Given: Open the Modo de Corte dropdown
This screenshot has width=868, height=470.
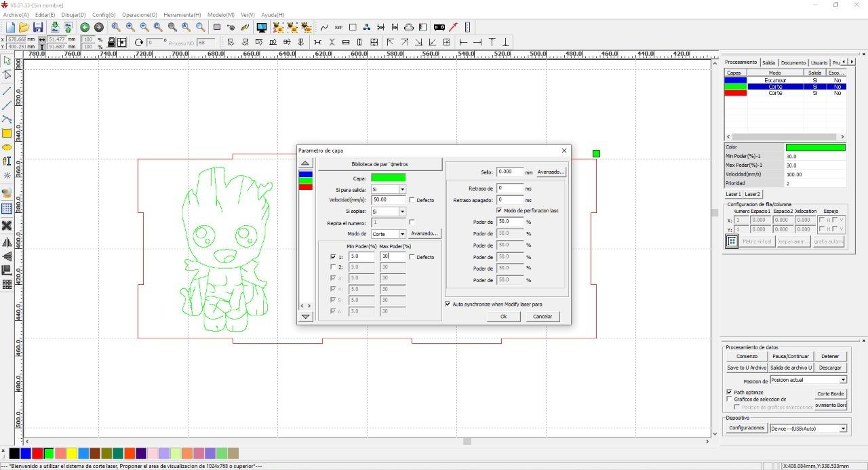Looking at the screenshot, I should click(x=402, y=234).
